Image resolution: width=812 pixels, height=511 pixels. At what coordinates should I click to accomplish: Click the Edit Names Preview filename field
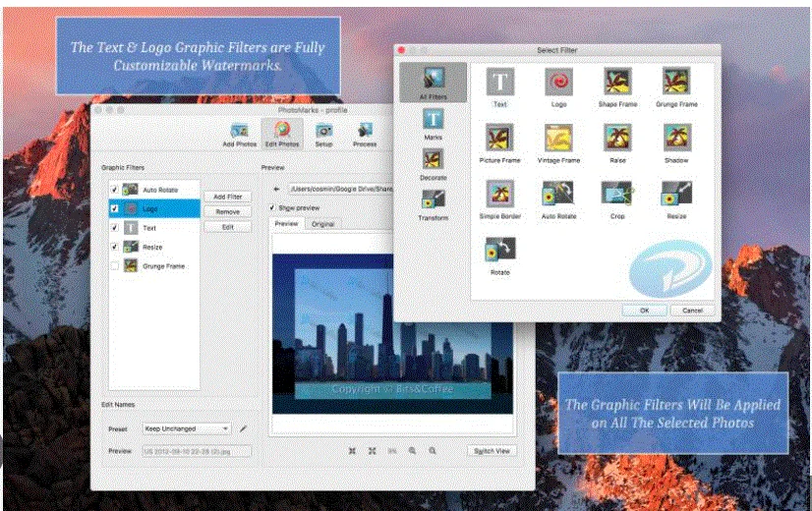(x=197, y=451)
